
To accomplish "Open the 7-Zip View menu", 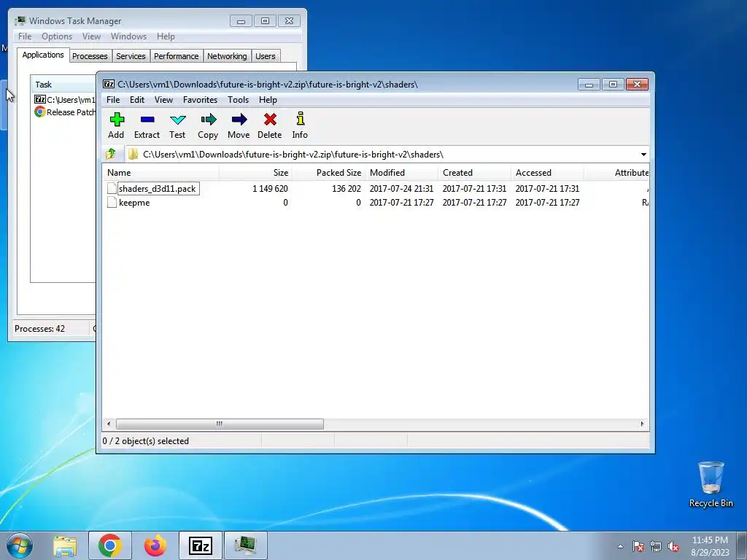I will tap(163, 99).
